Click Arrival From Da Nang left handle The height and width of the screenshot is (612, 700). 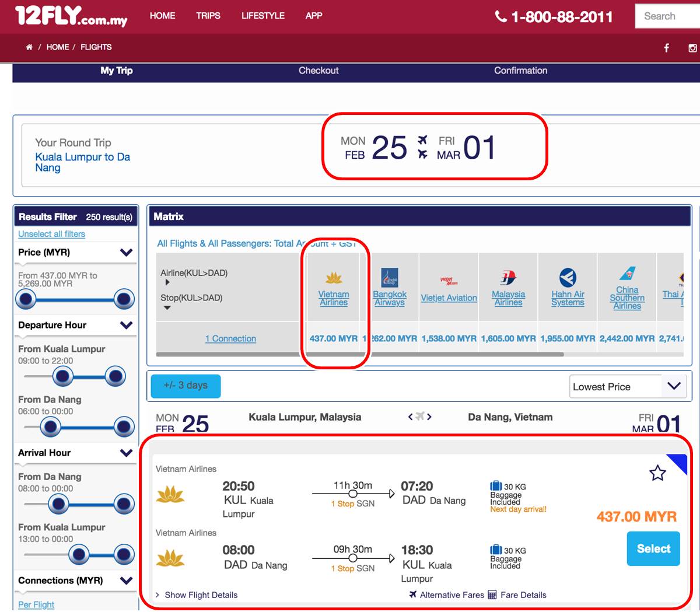[58, 504]
